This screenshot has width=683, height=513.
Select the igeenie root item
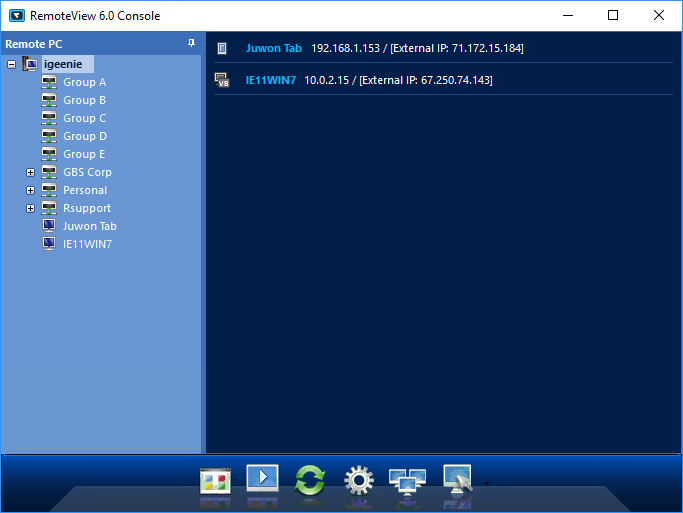[x=63, y=64]
